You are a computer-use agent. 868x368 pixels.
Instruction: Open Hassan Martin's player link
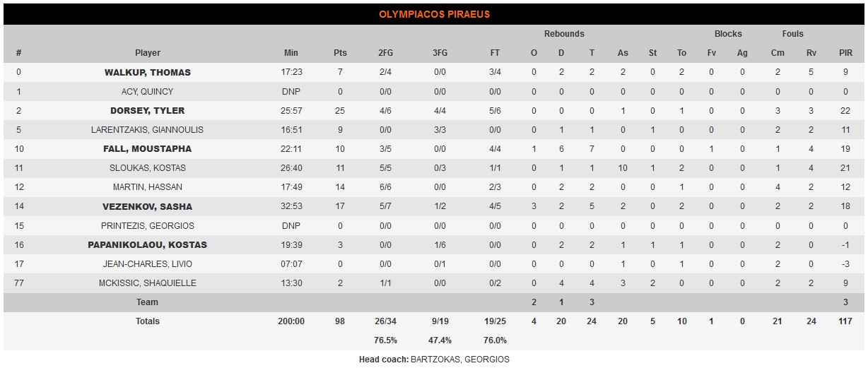(x=147, y=187)
